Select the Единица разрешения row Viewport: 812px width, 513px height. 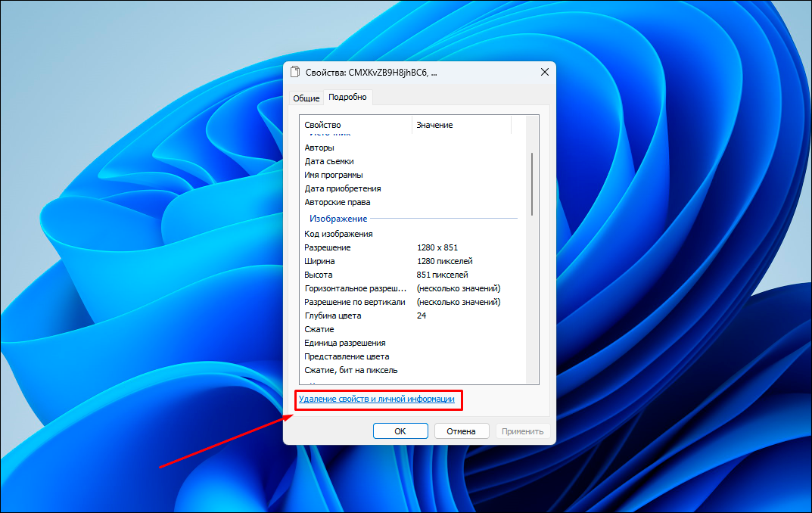point(412,343)
